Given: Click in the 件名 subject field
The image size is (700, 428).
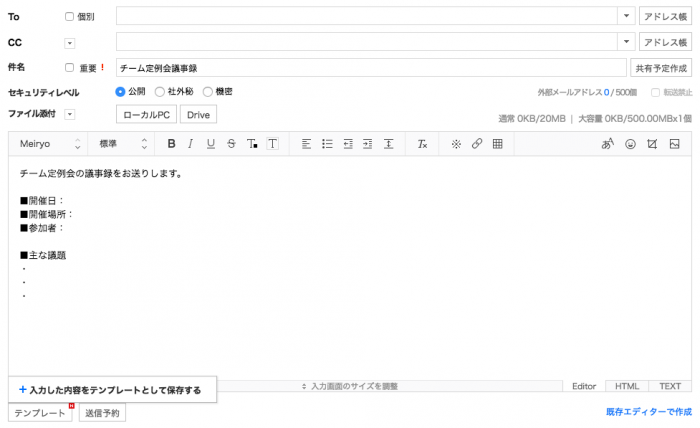Looking at the screenshot, I should pos(370,68).
